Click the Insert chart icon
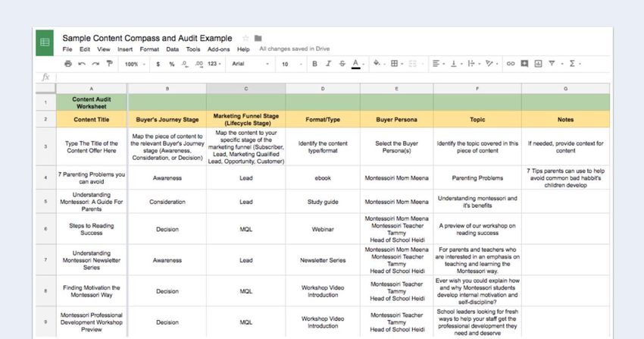The width and height of the screenshot is (644, 339). coord(538,64)
